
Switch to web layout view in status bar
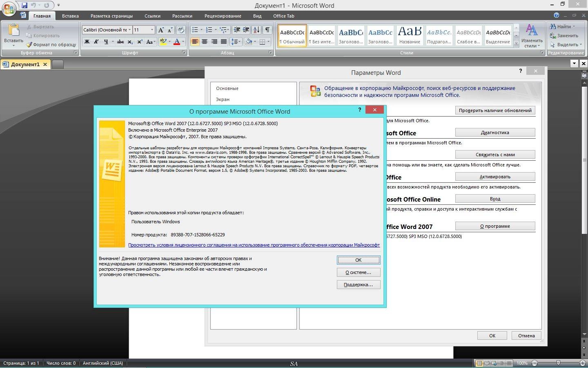point(494,363)
